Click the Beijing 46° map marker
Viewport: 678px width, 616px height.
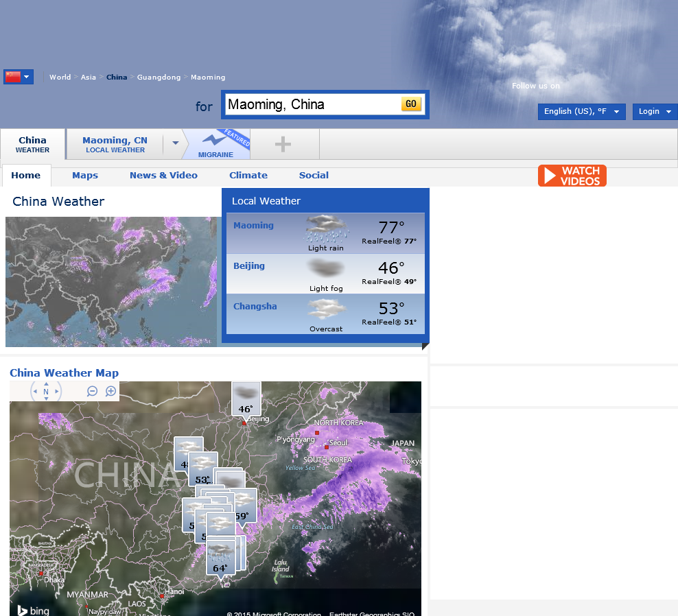(x=246, y=400)
